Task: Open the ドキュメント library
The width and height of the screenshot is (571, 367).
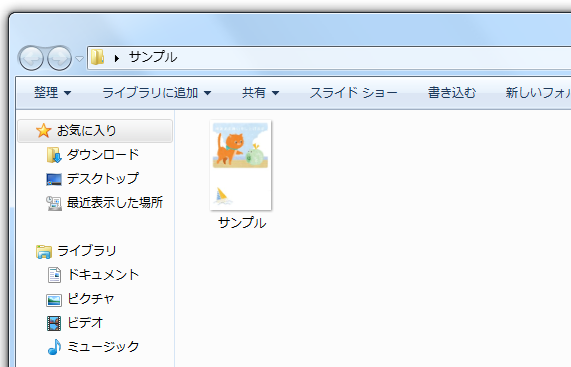Action: click(103, 275)
